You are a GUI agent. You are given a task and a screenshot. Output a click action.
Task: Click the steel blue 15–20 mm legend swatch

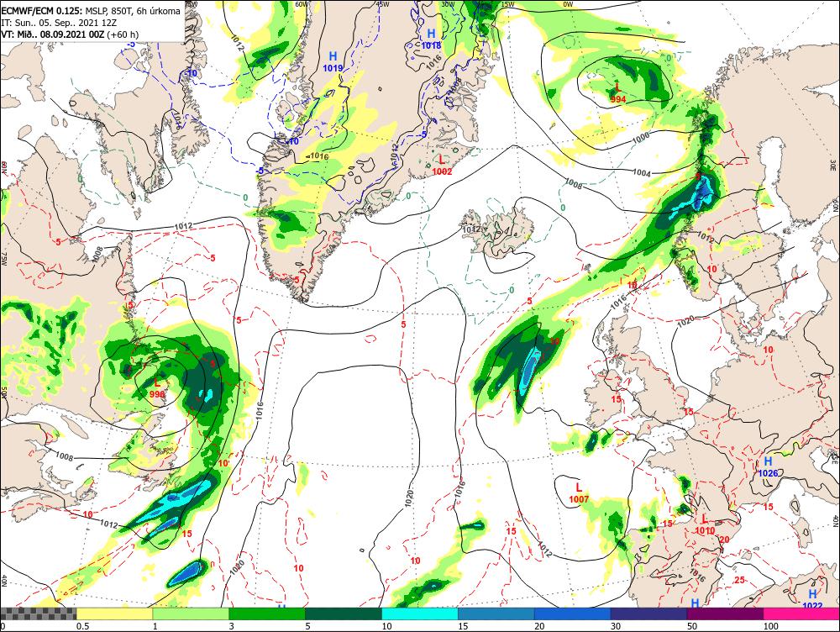point(496,614)
